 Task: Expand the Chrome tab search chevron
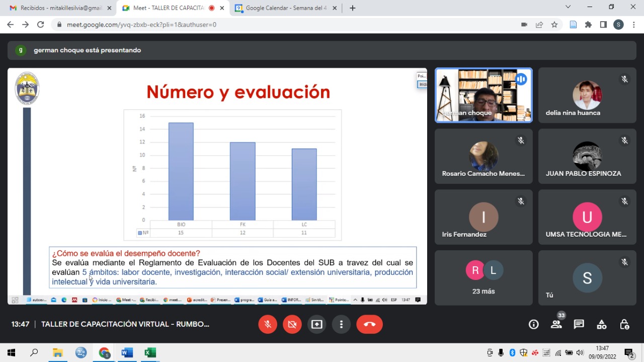(568, 7)
